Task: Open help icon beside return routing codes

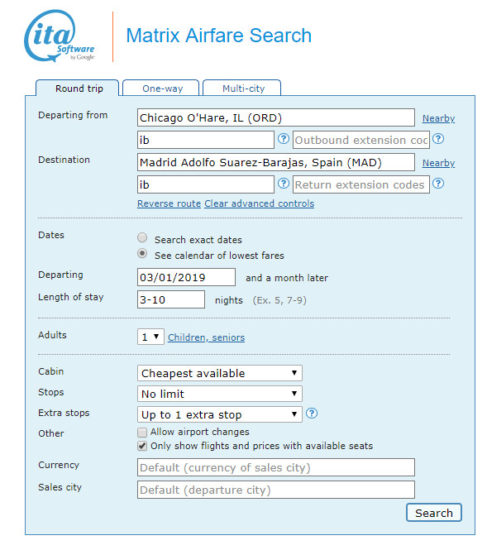Action: pyautogui.click(x=283, y=183)
